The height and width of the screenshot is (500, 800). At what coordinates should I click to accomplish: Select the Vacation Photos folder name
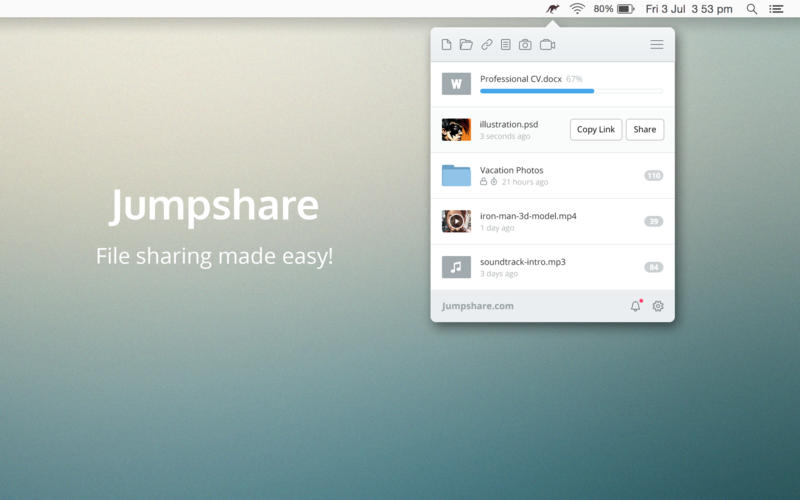511,170
